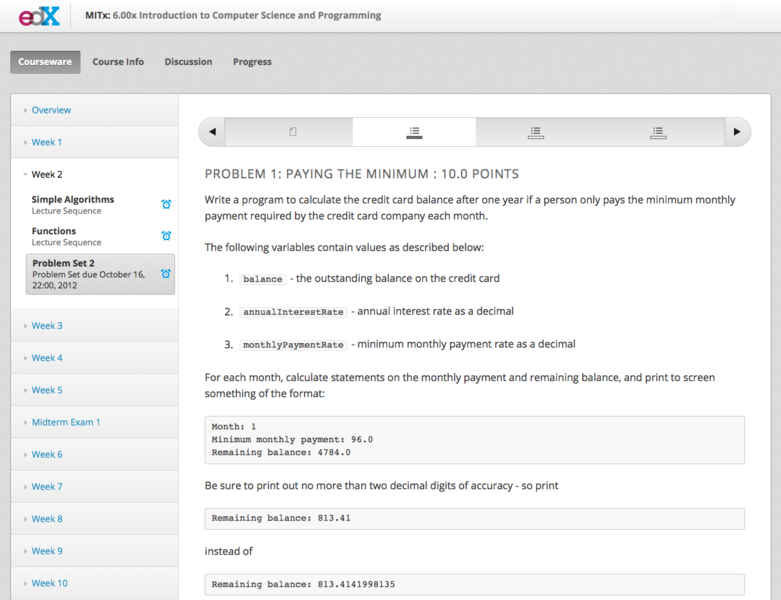Image resolution: width=781 pixels, height=600 pixels.
Task: Click the edX logo
Action: 39,16
